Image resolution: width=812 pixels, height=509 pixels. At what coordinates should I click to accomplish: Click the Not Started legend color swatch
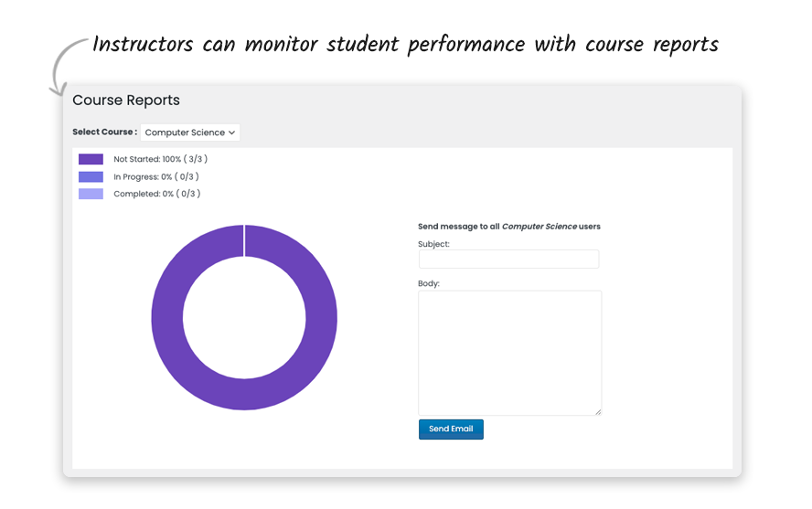click(91, 159)
